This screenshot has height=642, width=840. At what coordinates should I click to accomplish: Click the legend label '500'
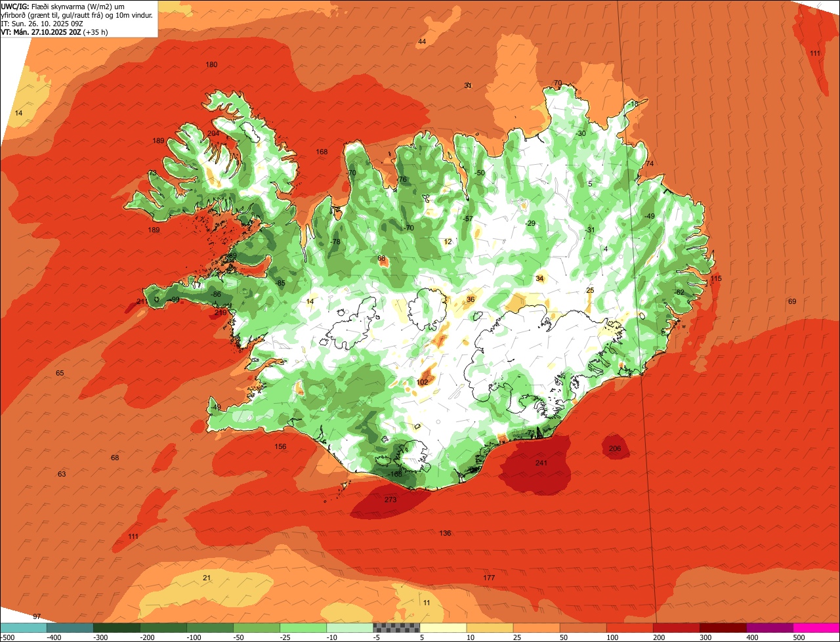798,637
